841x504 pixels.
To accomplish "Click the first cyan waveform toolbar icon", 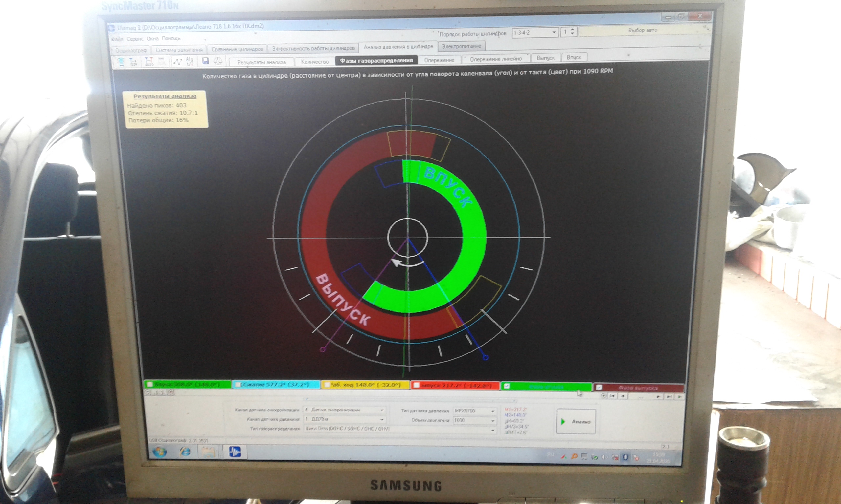I will (x=121, y=62).
